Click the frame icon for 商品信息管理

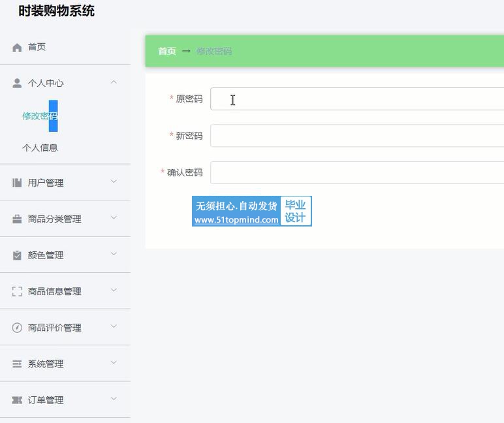17,292
